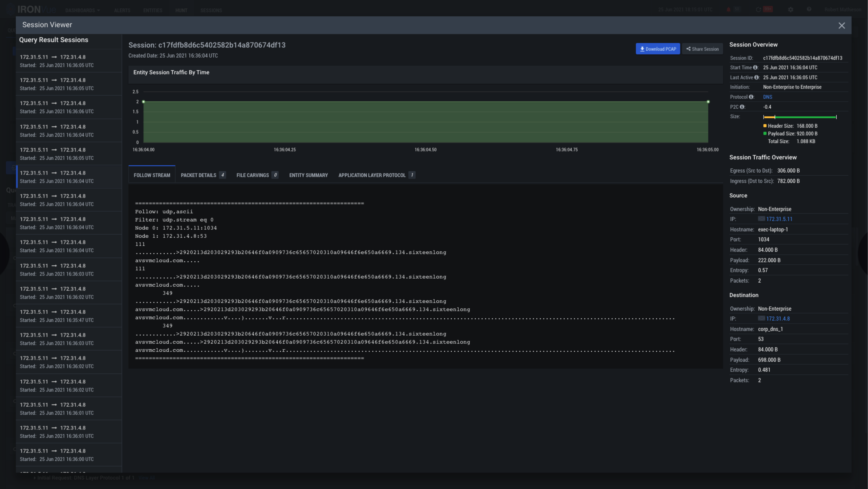
Task: Click the info icon beside Protocol
Action: pyautogui.click(x=751, y=97)
